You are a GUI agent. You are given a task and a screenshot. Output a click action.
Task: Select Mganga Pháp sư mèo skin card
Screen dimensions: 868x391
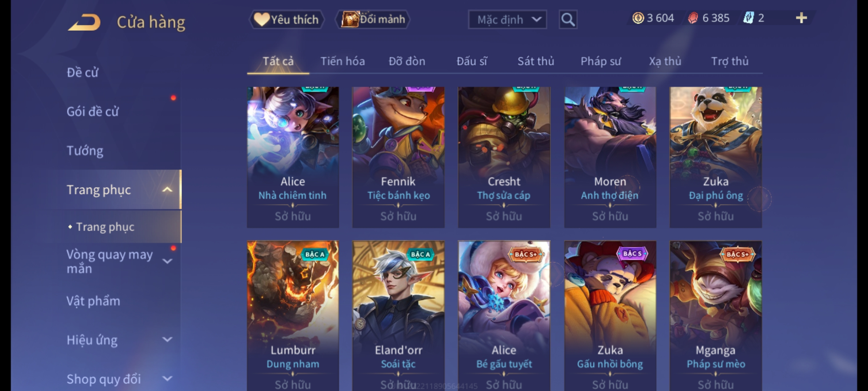(x=716, y=316)
